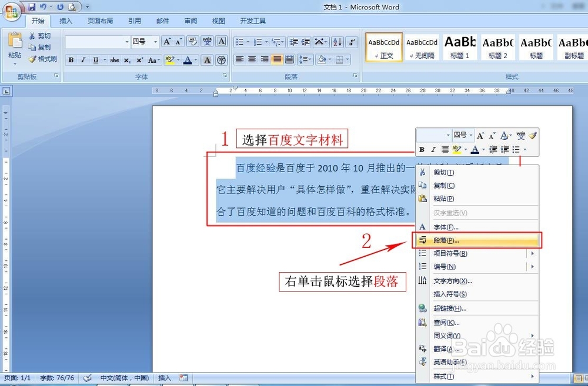
Task: Choose Paragraph (段落) from the context menu
Action: pyautogui.click(x=477, y=241)
